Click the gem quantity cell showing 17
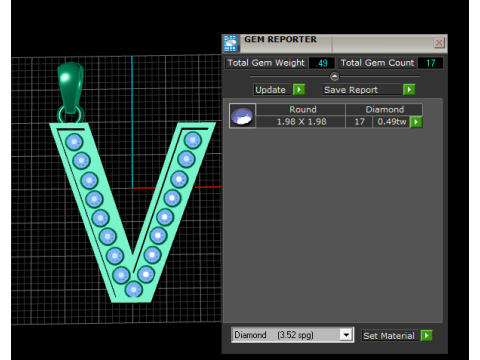 [359, 122]
